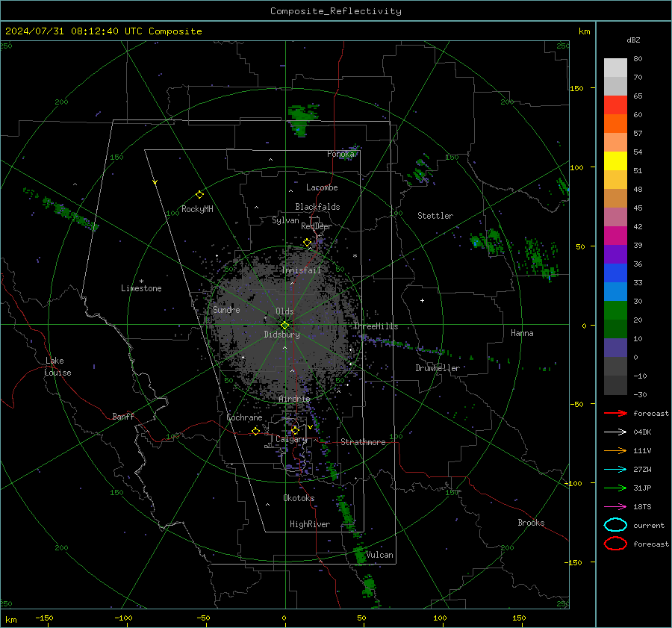Click the dBZ legend heading
The width and height of the screenshot is (672, 628).
click(633, 40)
